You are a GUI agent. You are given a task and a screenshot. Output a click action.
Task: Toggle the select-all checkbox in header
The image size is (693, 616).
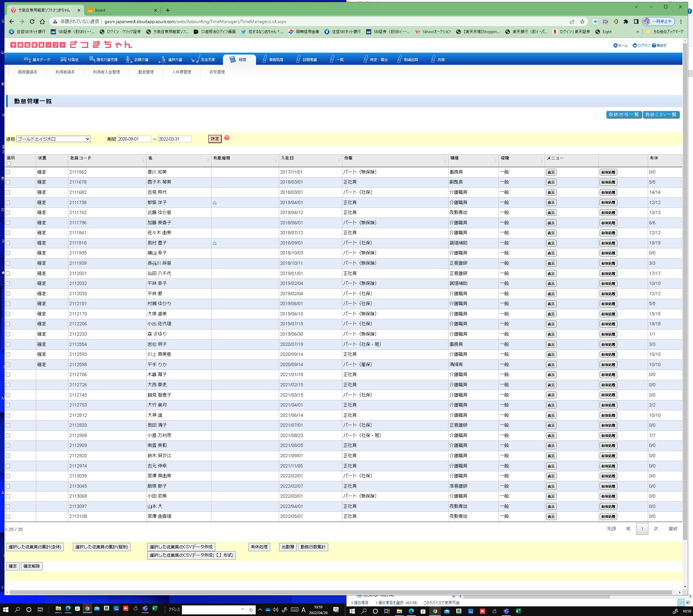pos(9,164)
